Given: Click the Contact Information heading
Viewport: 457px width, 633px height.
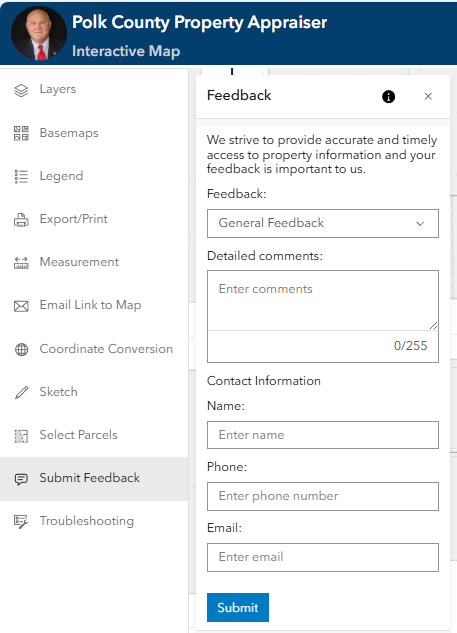Looking at the screenshot, I should [x=264, y=381].
